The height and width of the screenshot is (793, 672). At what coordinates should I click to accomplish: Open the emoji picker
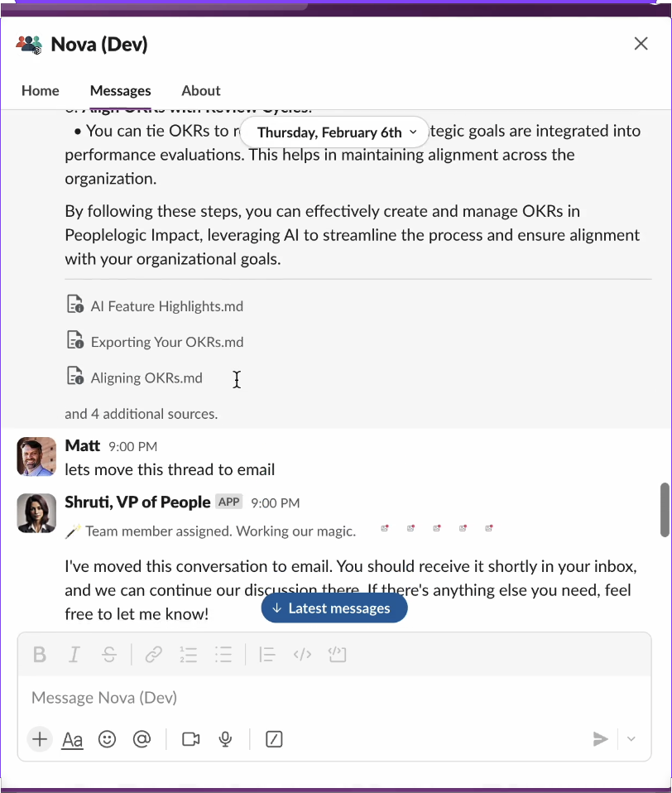pyautogui.click(x=108, y=739)
